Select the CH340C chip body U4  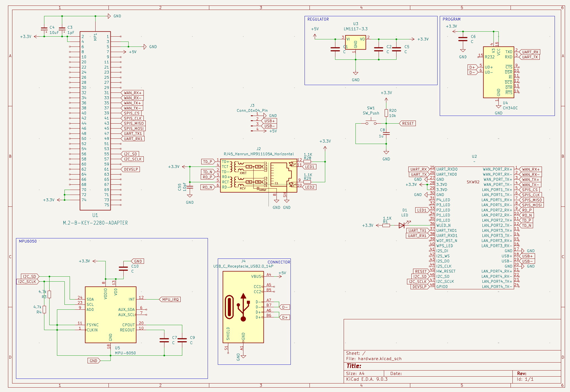(498, 72)
